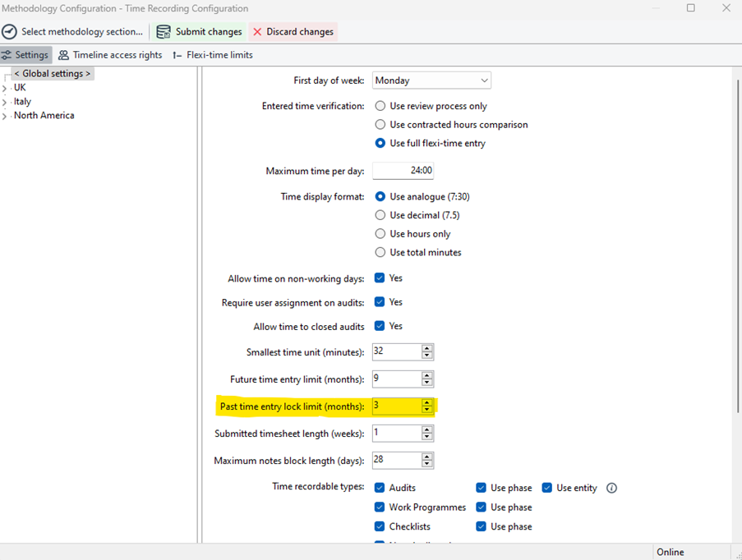Decrease Future time entry limit months
Image resolution: width=742 pixels, height=560 pixels.
pyautogui.click(x=426, y=383)
